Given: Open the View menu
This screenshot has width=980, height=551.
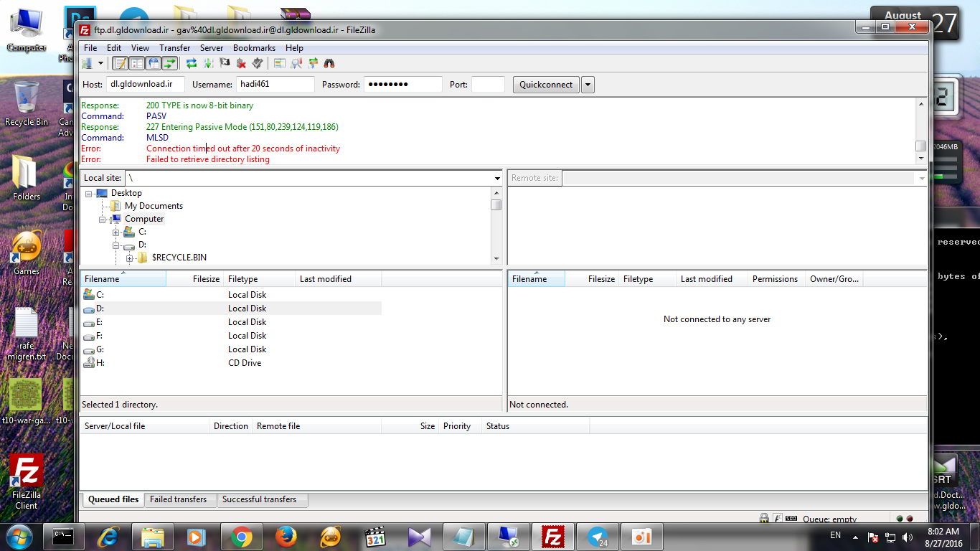Looking at the screenshot, I should coord(140,48).
